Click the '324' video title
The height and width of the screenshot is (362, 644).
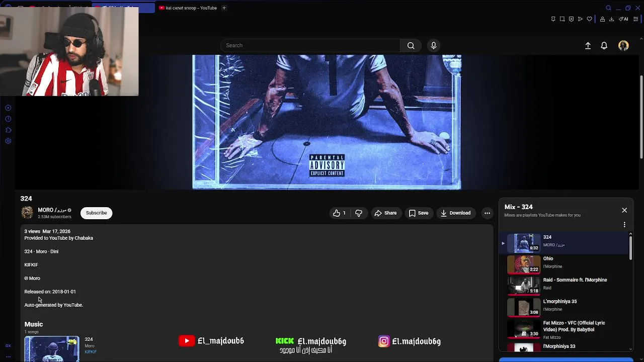coord(26,199)
